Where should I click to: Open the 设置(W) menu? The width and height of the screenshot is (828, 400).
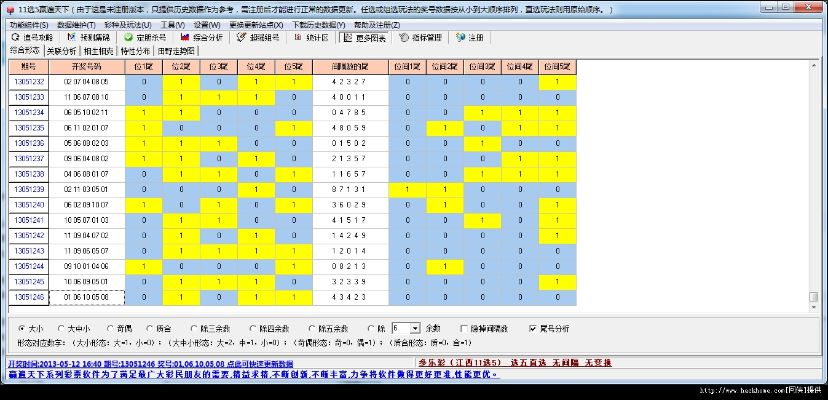click(x=206, y=25)
